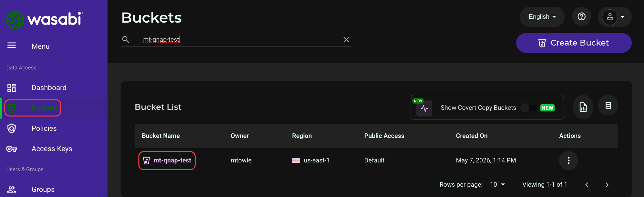Sort by Created On column header
644x197 pixels.
472,136
